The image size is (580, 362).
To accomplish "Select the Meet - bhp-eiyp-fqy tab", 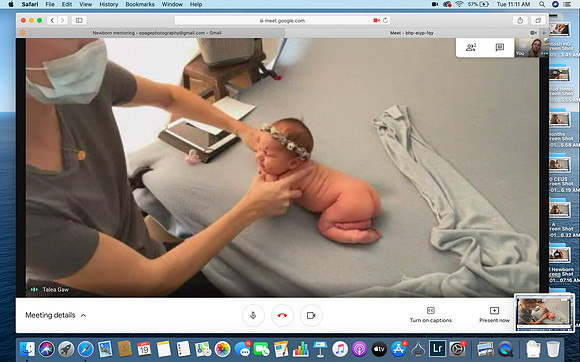I will (x=411, y=33).
